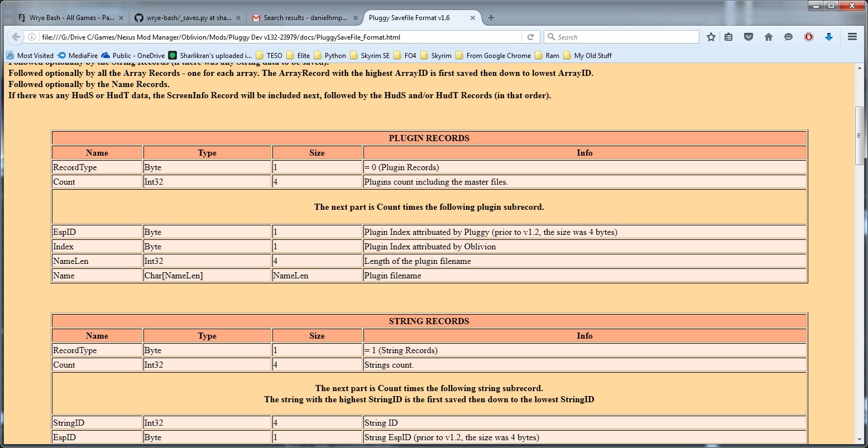Click RecordType cell in PLUGIN RECORDS table
Screen dimensions: 868x448
tap(97, 167)
